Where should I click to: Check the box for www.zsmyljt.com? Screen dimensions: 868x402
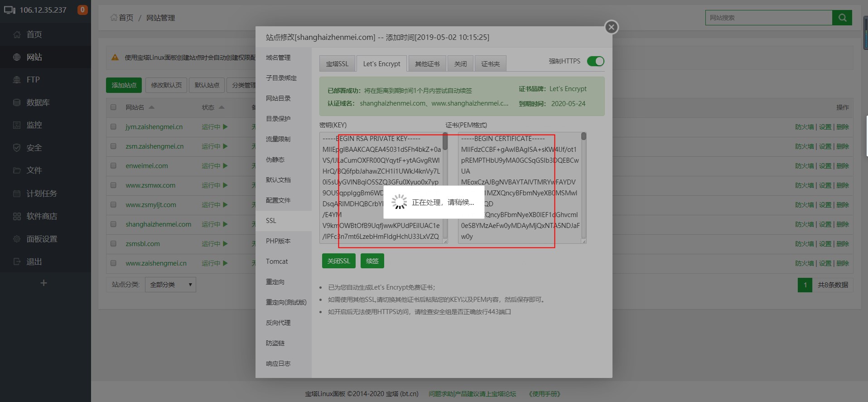pyautogui.click(x=113, y=205)
